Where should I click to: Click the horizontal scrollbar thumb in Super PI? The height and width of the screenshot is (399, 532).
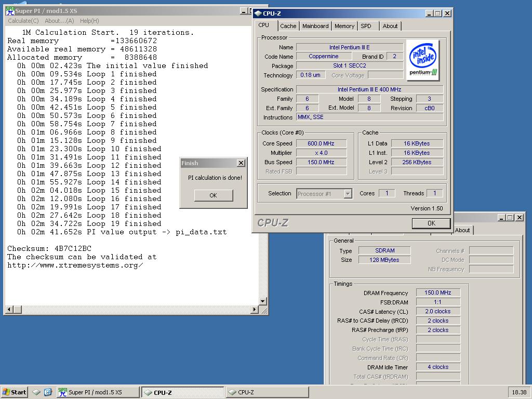18,310
